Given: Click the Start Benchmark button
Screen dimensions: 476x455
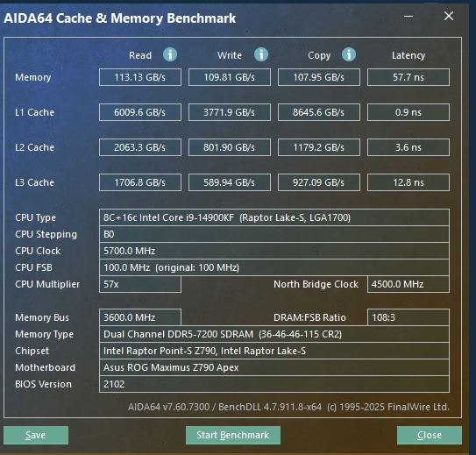Looking at the screenshot, I should [x=233, y=435].
